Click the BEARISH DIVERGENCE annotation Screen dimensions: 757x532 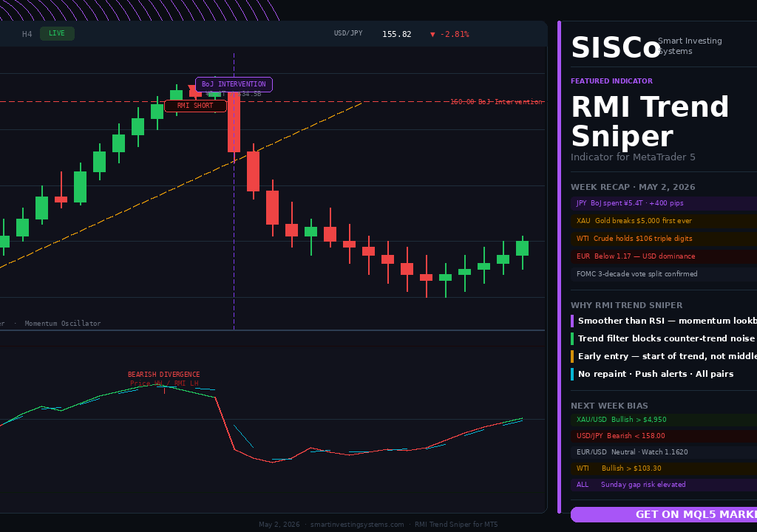pos(163,374)
